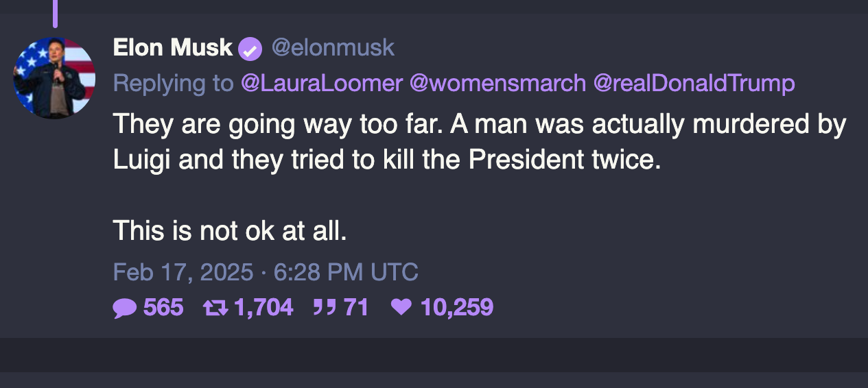The width and height of the screenshot is (868, 388).
Task: Click the tweet text mentioning Luigi
Action: point(384,160)
